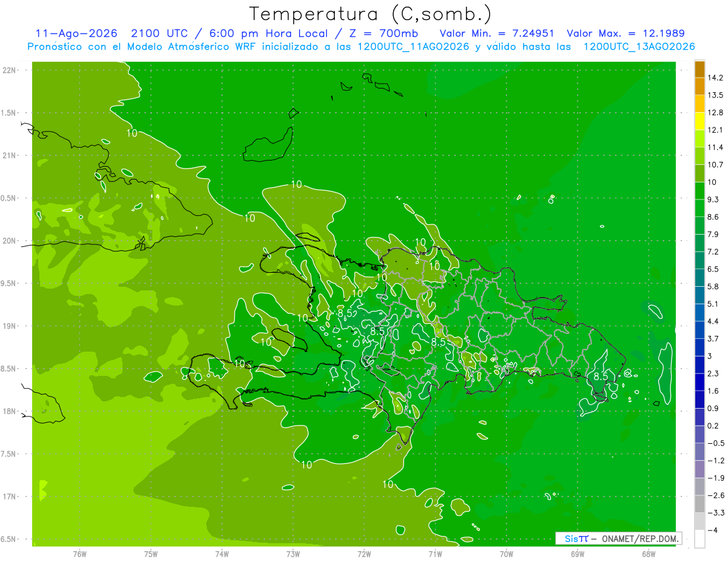
Task: Click the "74W" longitude label
Action: (222, 554)
